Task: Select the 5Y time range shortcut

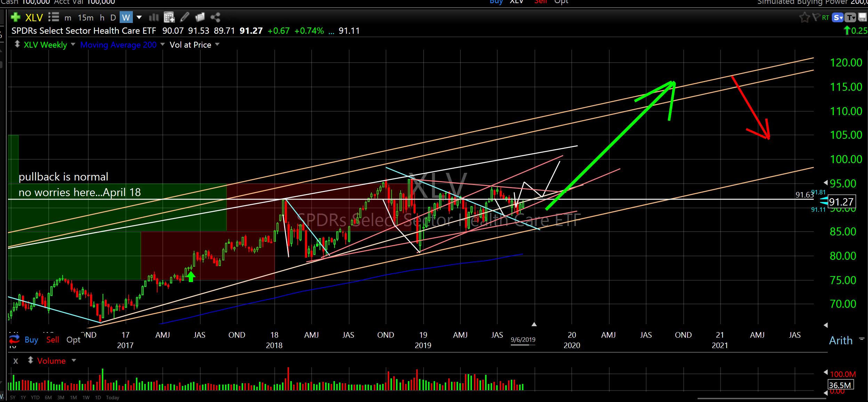Action: pyautogui.click(x=13, y=397)
